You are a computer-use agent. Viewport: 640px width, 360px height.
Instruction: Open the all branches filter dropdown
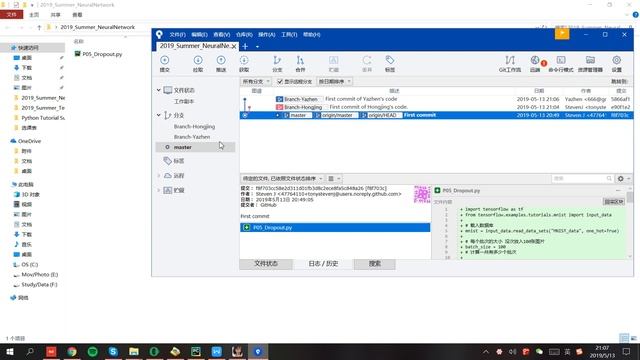pos(256,82)
